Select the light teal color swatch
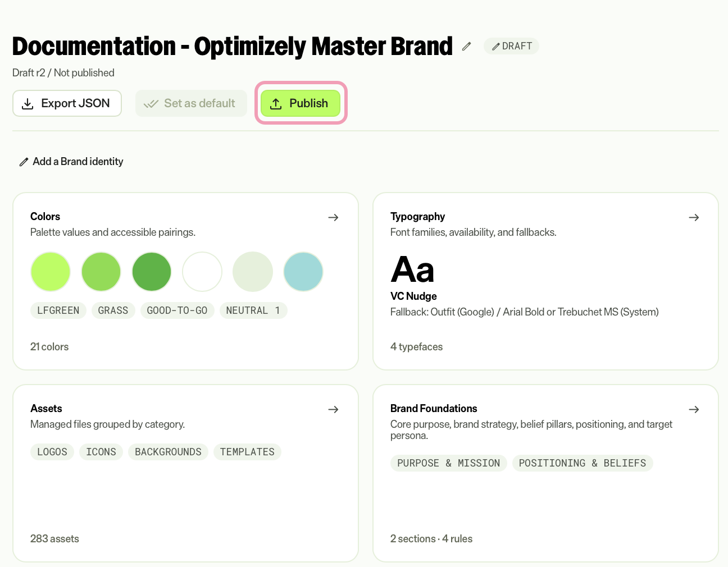 303,272
